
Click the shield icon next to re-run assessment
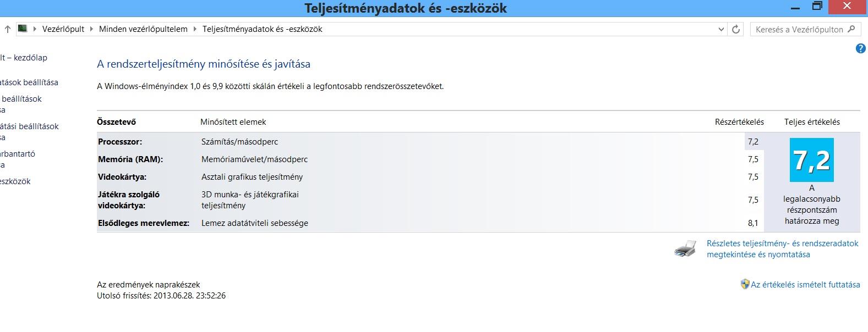click(x=745, y=284)
